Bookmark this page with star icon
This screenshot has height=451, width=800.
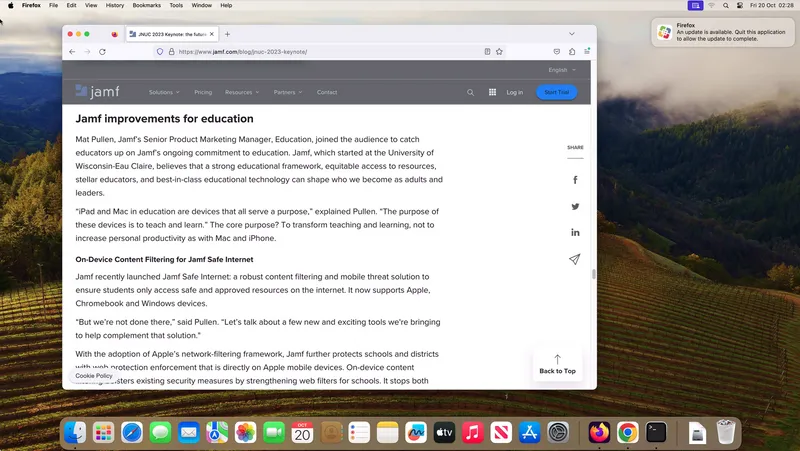[499, 52]
